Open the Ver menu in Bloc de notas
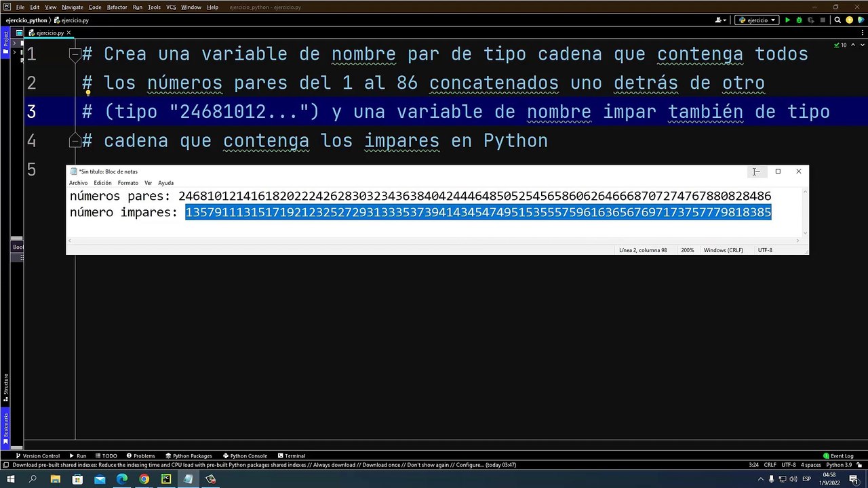Viewport: 868px width, 488px height. pyautogui.click(x=148, y=183)
